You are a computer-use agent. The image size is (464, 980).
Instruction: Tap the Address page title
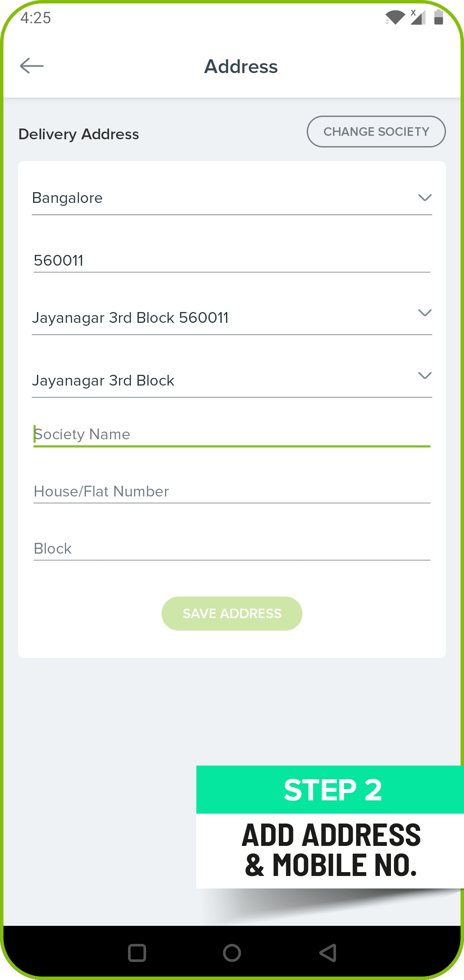(x=241, y=67)
